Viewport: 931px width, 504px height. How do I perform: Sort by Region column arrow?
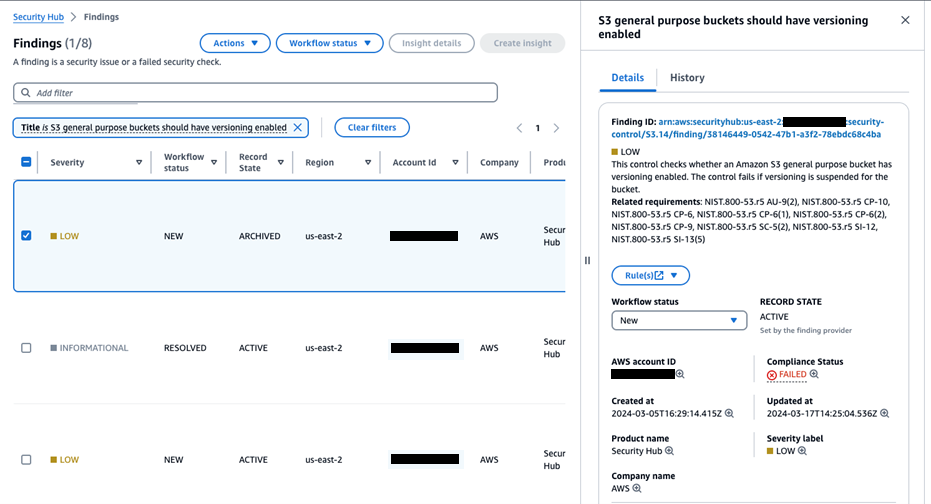pos(368,162)
